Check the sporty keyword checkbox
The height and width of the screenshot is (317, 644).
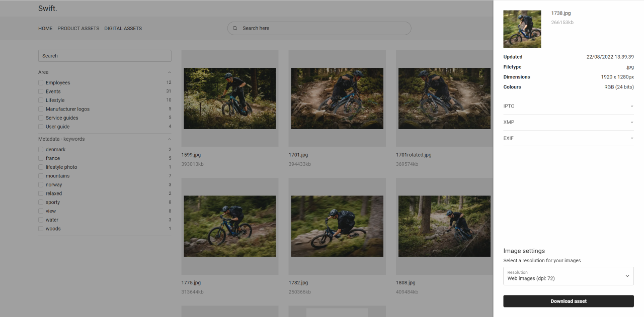tap(40, 202)
